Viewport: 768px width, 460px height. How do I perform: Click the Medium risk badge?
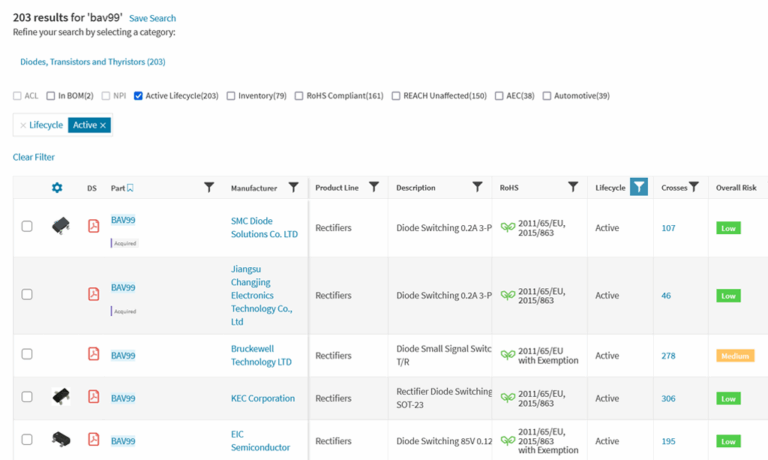pyautogui.click(x=735, y=356)
